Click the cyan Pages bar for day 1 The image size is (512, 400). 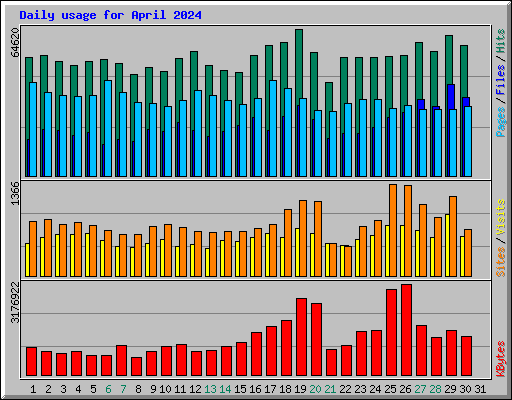tap(33, 129)
